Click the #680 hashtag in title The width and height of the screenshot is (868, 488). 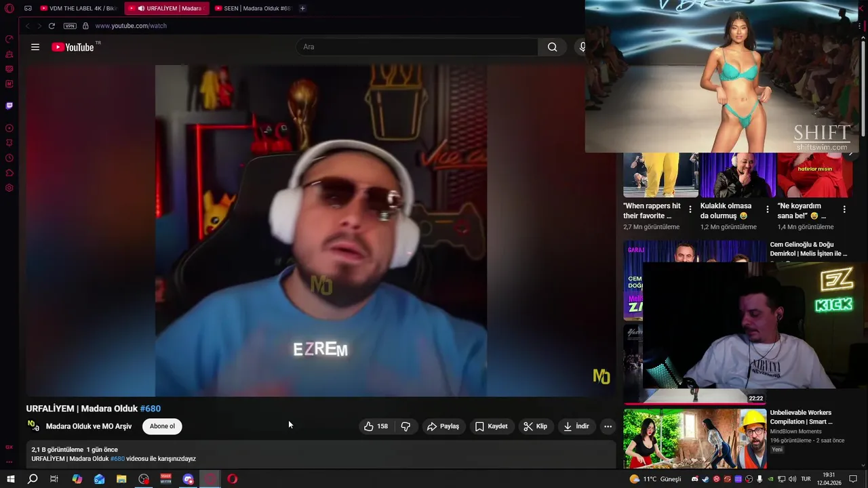coord(151,409)
